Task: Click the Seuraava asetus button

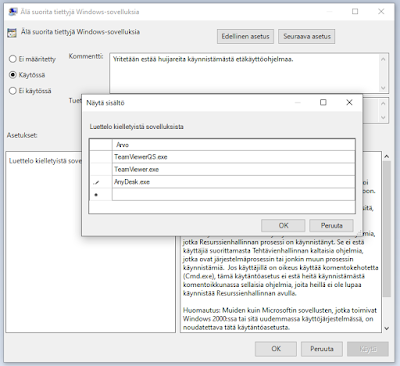Action: click(307, 36)
